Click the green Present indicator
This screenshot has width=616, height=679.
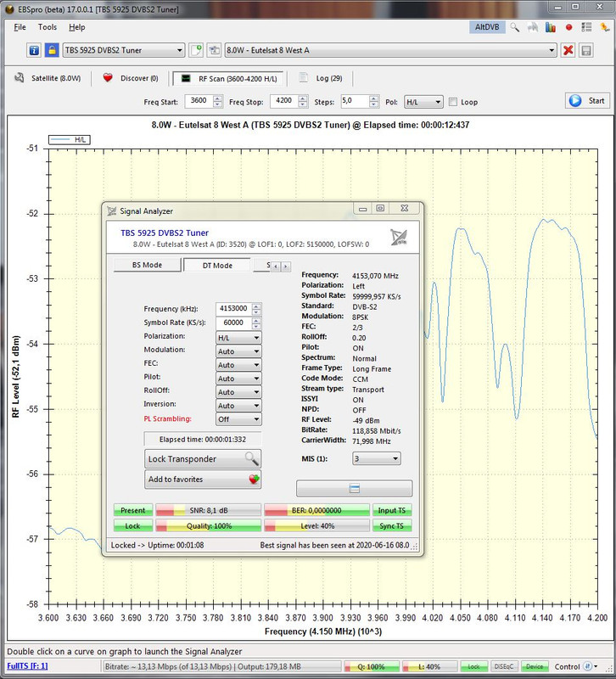click(133, 510)
